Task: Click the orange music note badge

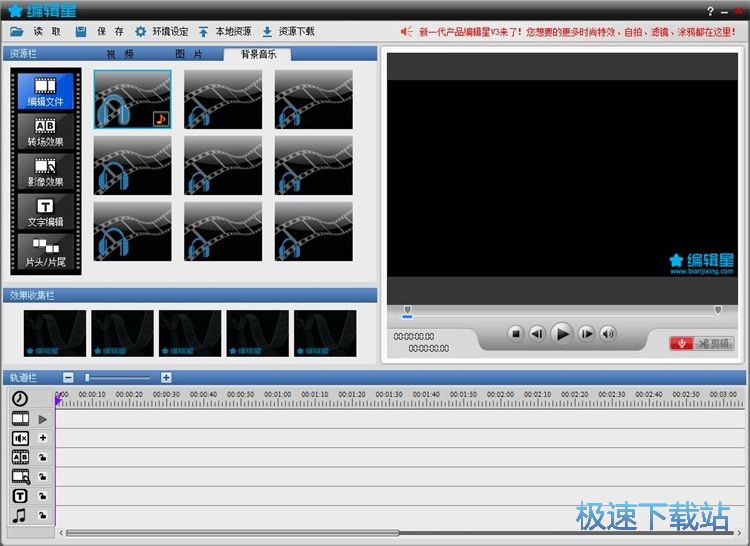Action: pos(161,118)
